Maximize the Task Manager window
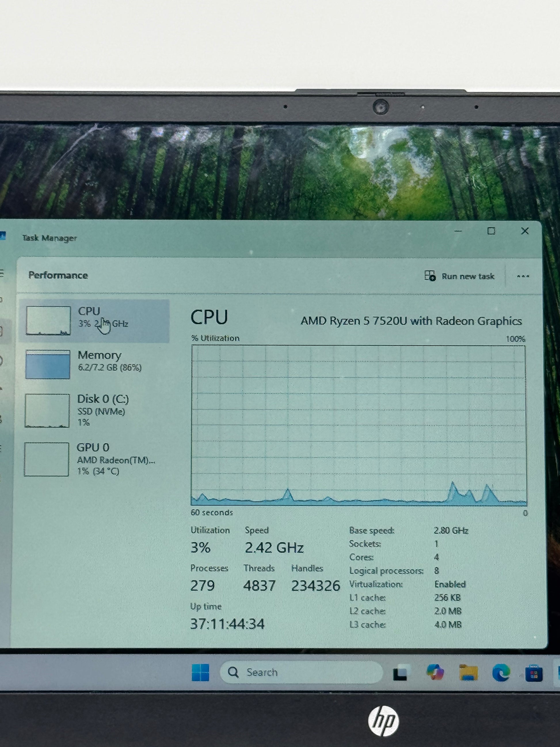This screenshot has height=747, width=560. click(491, 231)
